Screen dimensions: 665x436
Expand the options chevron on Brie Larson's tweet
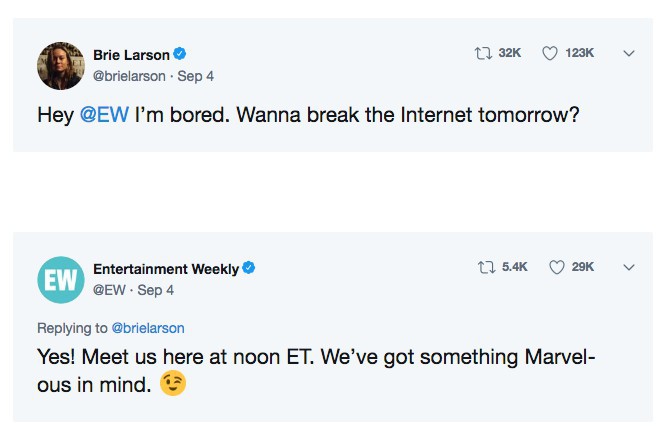point(629,53)
